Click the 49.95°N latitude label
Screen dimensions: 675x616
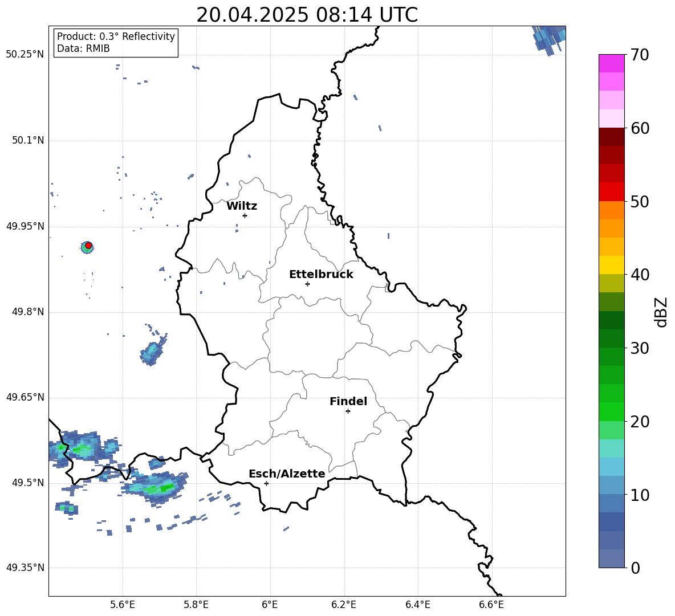pos(25,226)
